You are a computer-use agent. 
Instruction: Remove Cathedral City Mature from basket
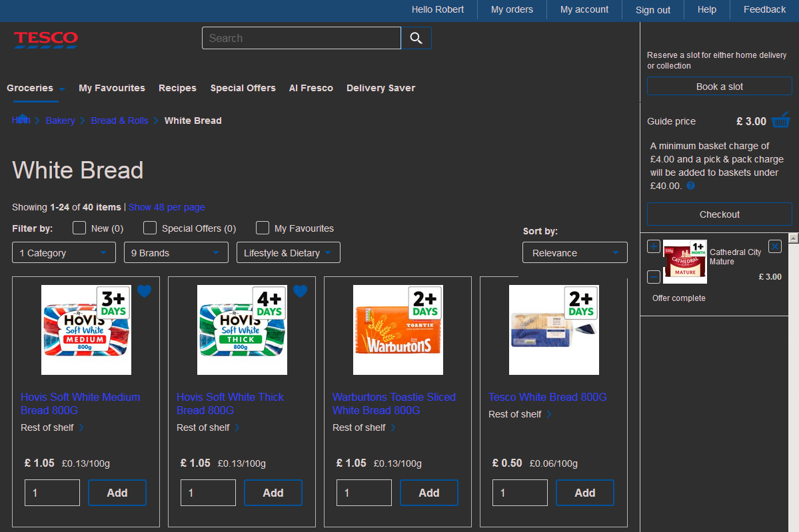[775, 246]
